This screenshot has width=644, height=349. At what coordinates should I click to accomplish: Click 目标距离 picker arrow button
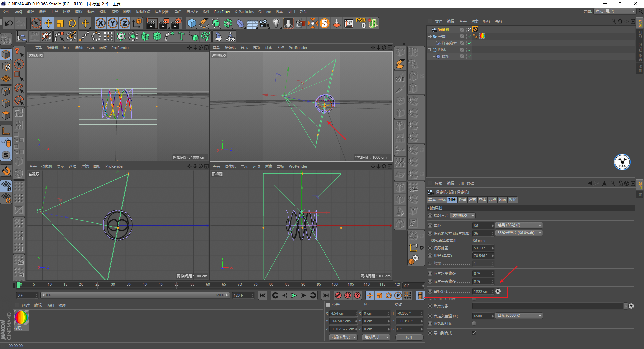click(x=498, y=291)
